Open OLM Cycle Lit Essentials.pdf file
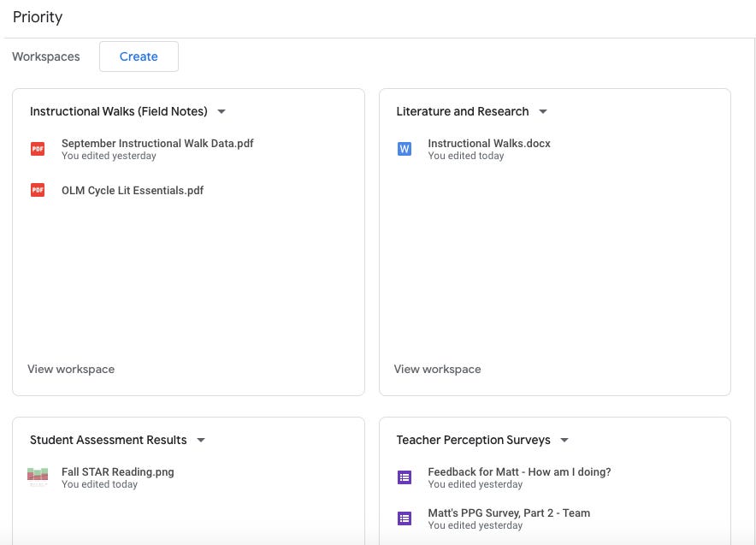The width and height of the screenshot is (756, 545). (133, 191)
